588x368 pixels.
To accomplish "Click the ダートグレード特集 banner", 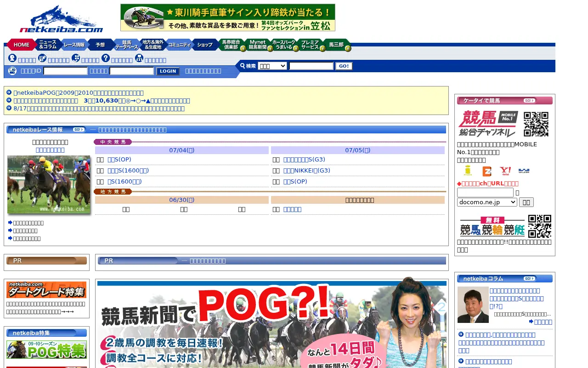I will click(x=46, y=290).
